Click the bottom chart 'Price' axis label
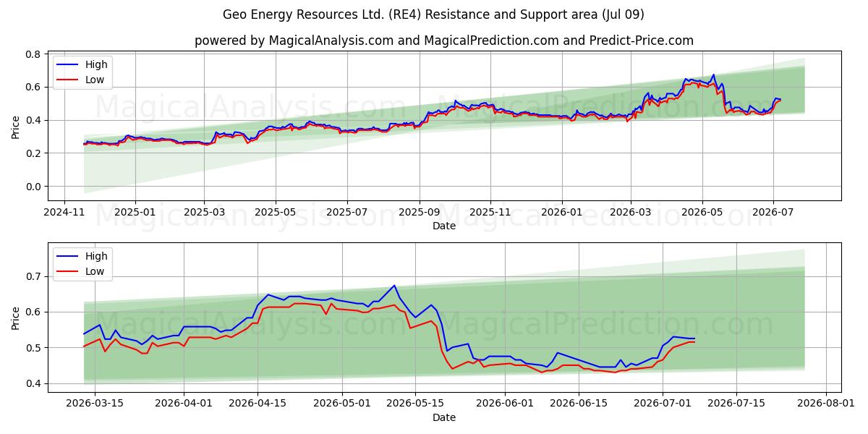The image size is (868, 434). pos(16,318)
